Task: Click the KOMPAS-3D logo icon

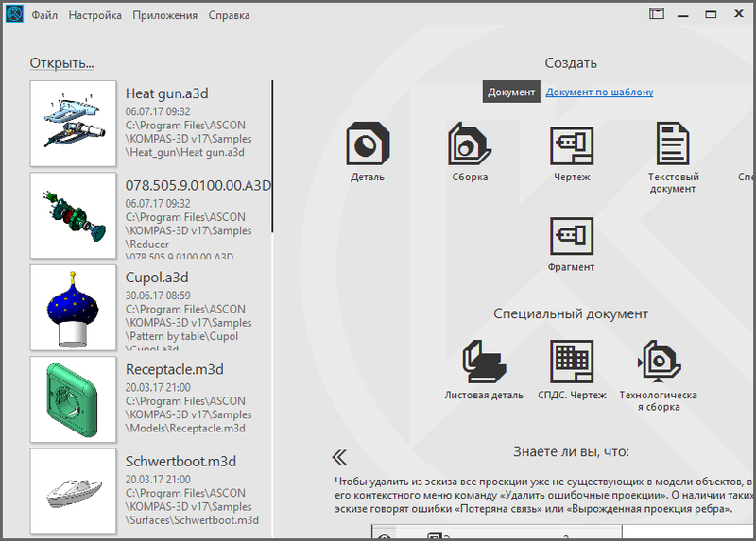Action: (14, 13)
